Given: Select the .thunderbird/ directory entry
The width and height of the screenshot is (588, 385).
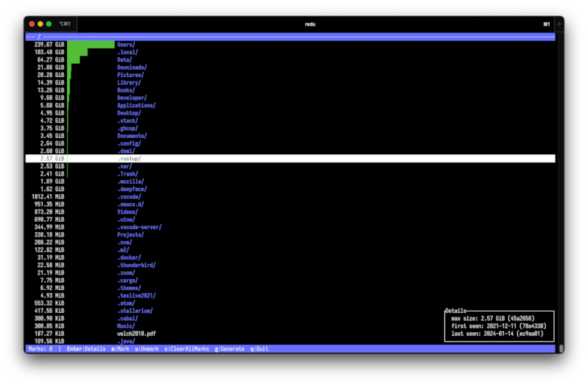Looking at the screenshot, I should point(137,265).
